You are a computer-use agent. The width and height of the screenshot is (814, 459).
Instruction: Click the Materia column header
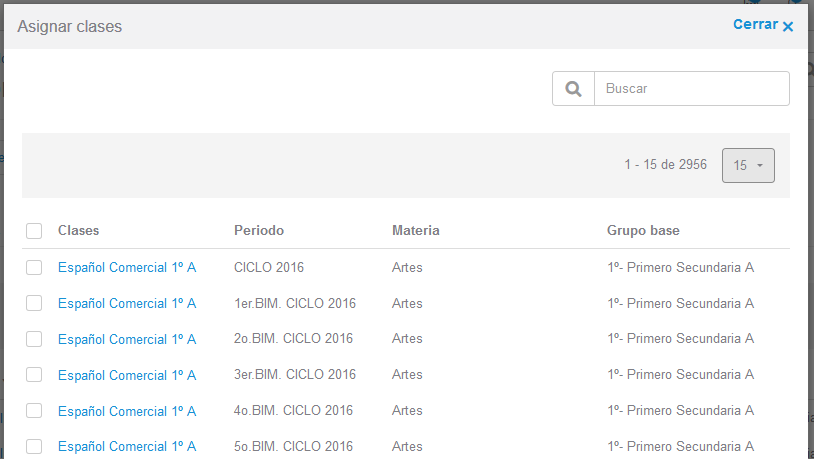(416, 231)
